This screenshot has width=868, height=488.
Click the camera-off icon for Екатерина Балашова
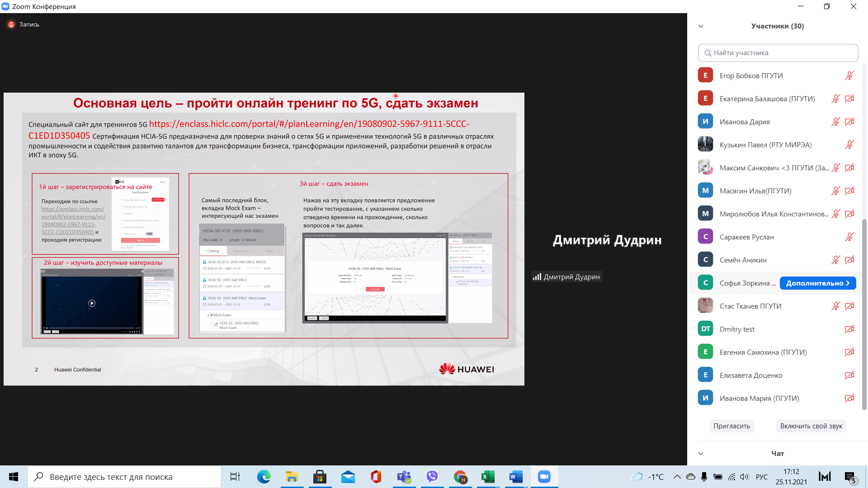[849, 99]
